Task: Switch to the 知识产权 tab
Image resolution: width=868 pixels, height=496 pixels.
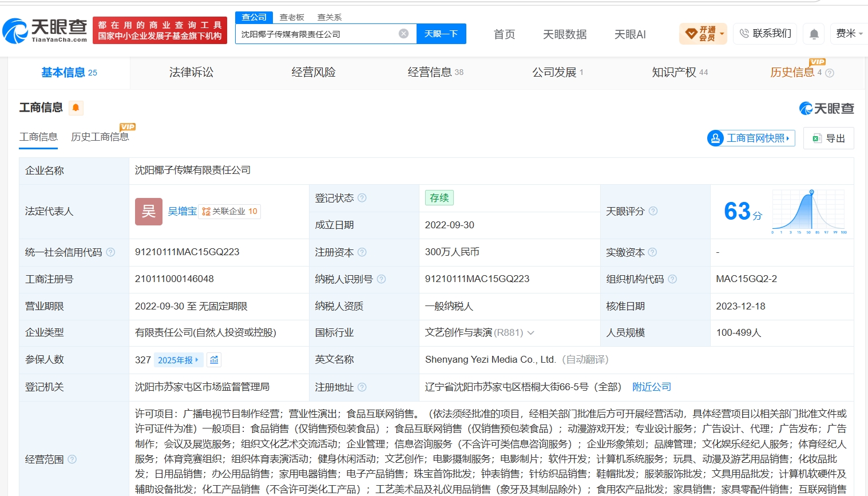Action: tap(680, 72)
